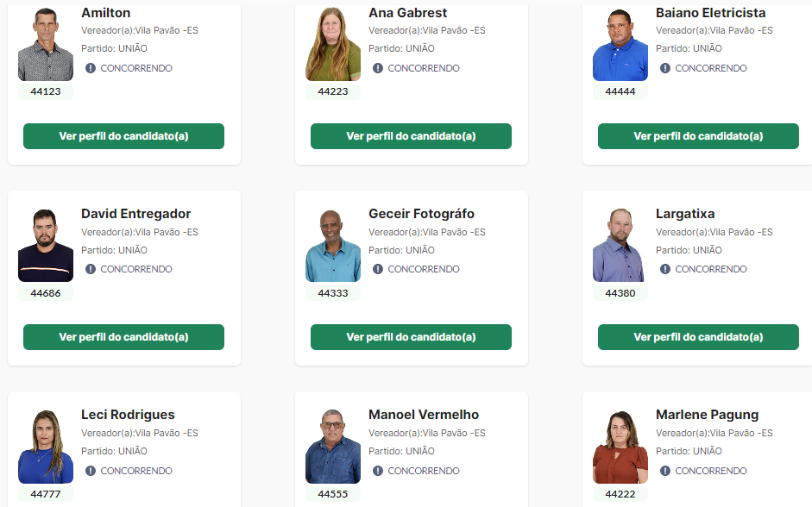Viewport: 812px width, 507px height.
Task: View Ana Gabrest's candidate profile
Action: (412, 136)
